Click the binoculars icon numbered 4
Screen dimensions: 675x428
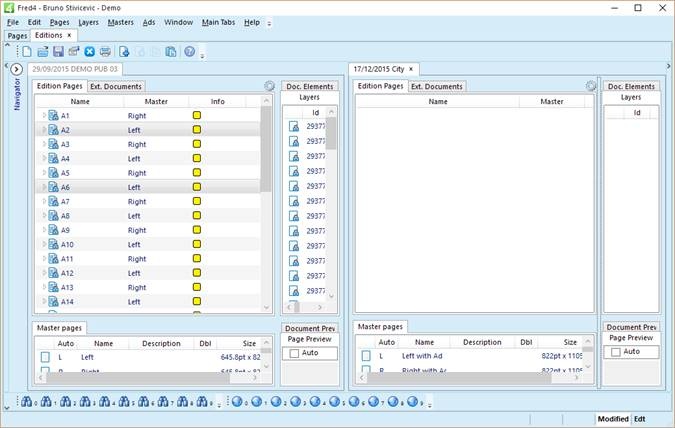tap(105, 401)
